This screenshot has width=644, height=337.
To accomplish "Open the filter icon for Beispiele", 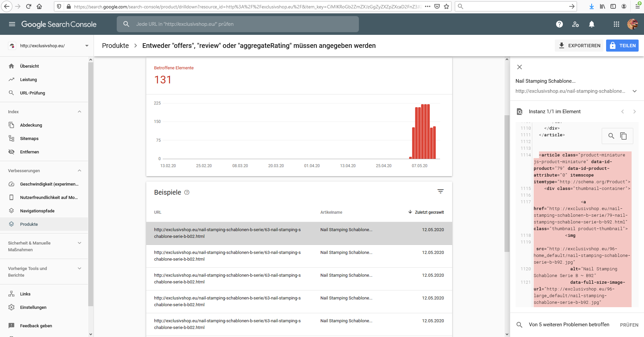I will coord(440,191).
